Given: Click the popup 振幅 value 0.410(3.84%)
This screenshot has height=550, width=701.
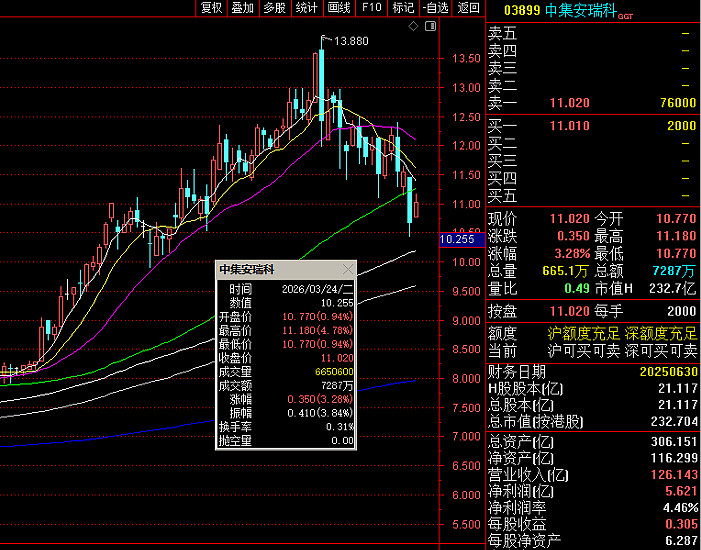Looking at the screenshot, I should [x=320, y=413].
